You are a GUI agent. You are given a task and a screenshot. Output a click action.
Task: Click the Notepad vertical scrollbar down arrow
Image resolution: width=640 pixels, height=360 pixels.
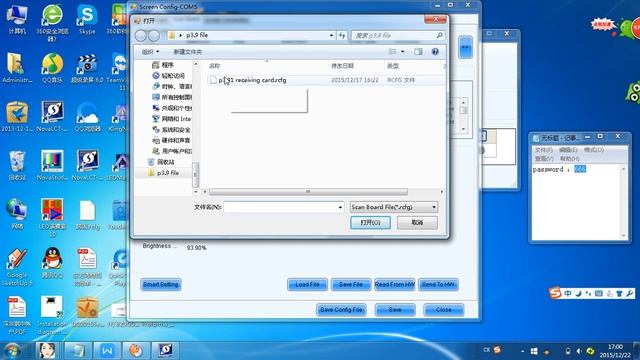pyautogui.click(x=623, y=236)
